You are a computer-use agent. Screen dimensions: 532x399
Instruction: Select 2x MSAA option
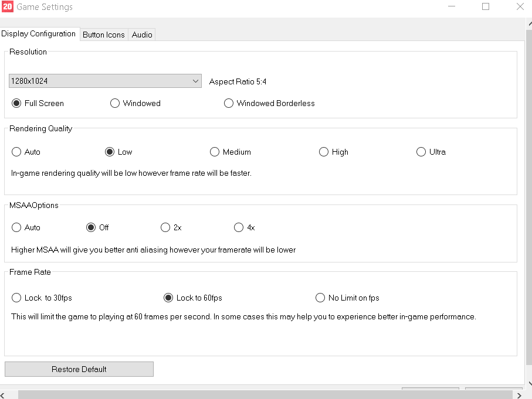165,227
